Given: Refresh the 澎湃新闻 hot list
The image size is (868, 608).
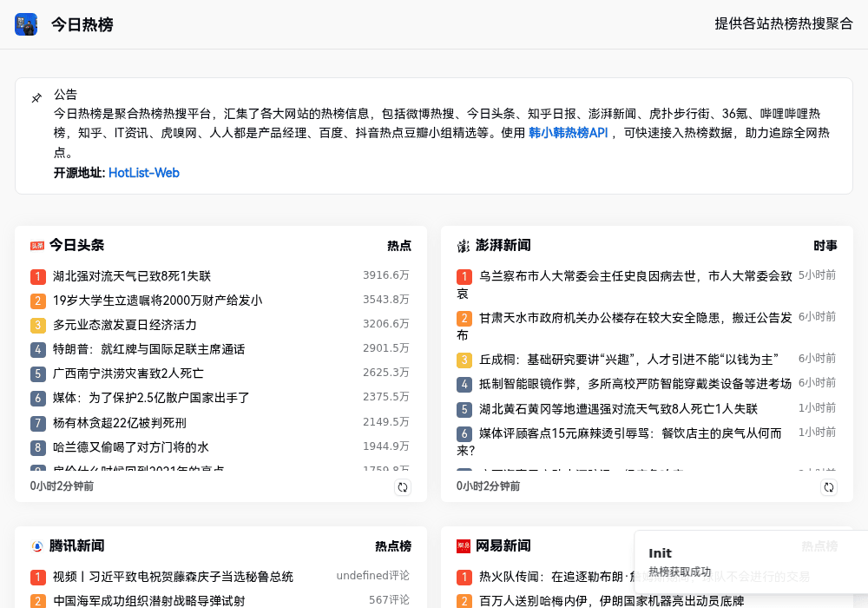Looking at the screenshot, I should pos(829,487).
